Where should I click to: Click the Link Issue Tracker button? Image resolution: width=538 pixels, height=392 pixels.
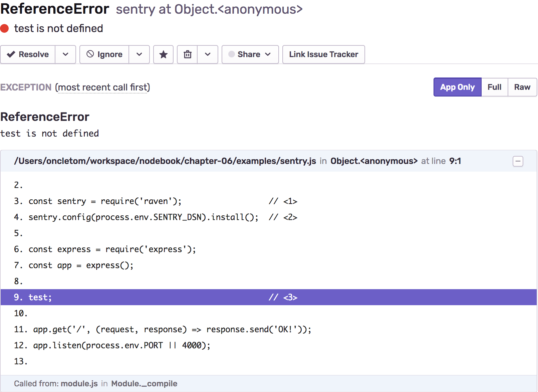pyautogui.click(x=323, y=54)
